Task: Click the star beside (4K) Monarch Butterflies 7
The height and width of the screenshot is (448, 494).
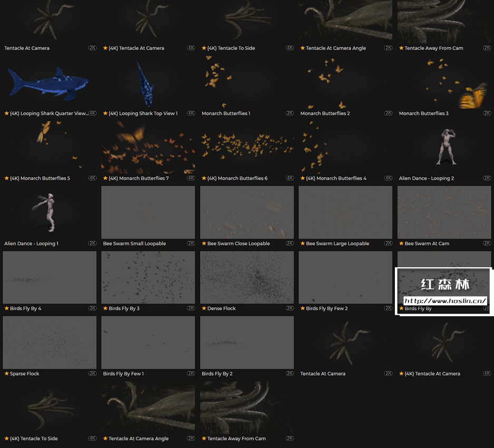Action: (x=105, y=178)
